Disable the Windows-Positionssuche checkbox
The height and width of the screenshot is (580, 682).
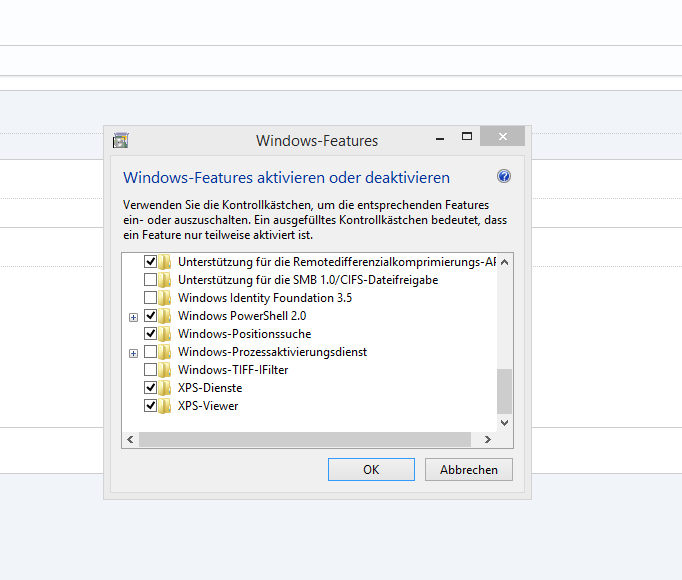click(x=150, y=334)
